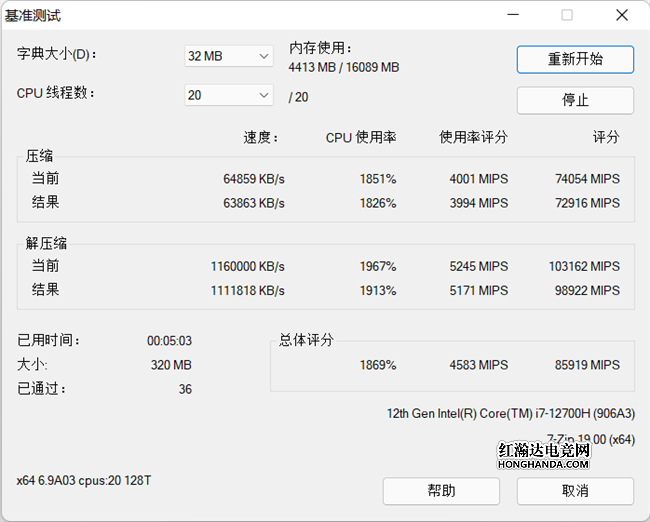Click the 重新开始 button
Screen dimensions: 650x522
point(575,59)
